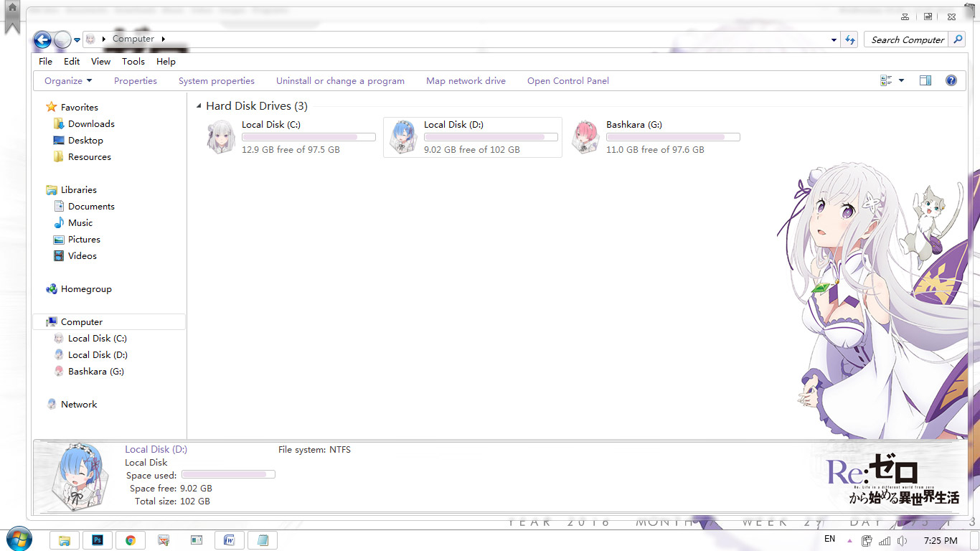This screenshot has width=980, height=551.
Task: Open the Organize dropdown menu
Action: click(x=67, y=80)
